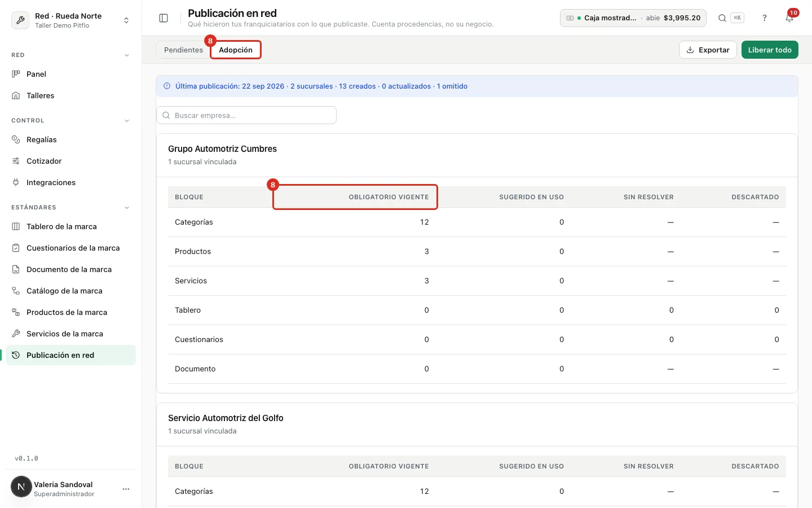
Task: Click the Integraciones plug icon
Action: 16,182
